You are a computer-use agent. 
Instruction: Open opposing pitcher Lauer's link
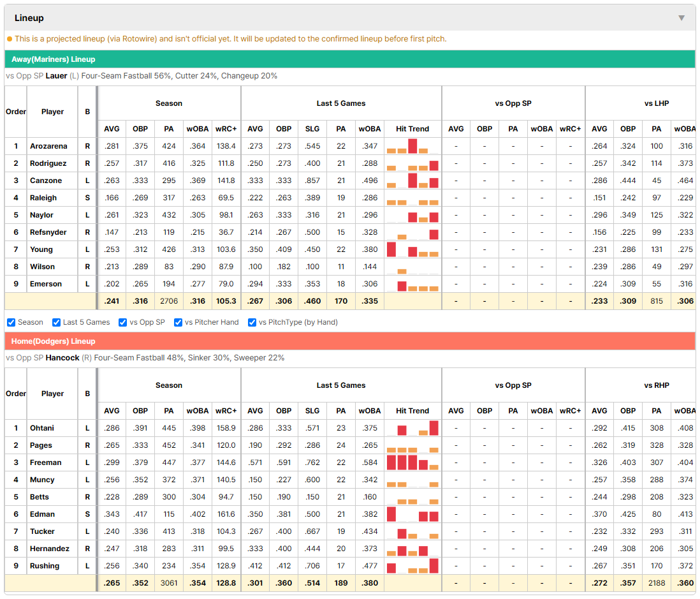coord(56,76)
